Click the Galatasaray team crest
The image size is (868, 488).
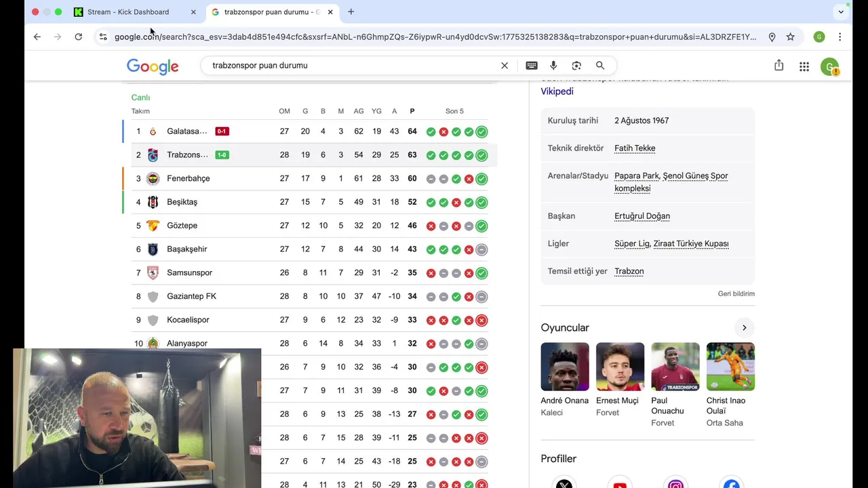153,131
